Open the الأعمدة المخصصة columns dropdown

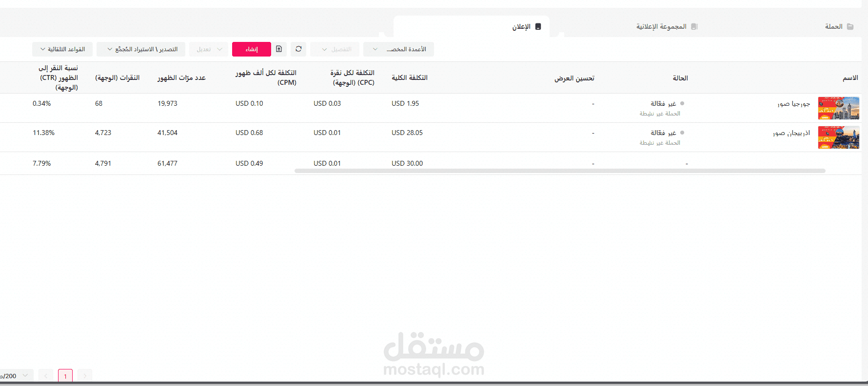point(398,49)
